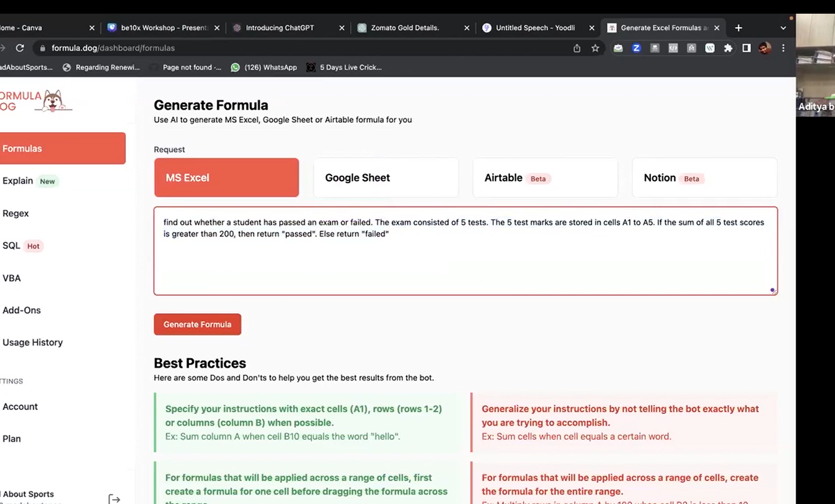This screenshot has height=504, width=835.
Task: Close the Generate Excel Formulas tab
Action: click(717, 28)
